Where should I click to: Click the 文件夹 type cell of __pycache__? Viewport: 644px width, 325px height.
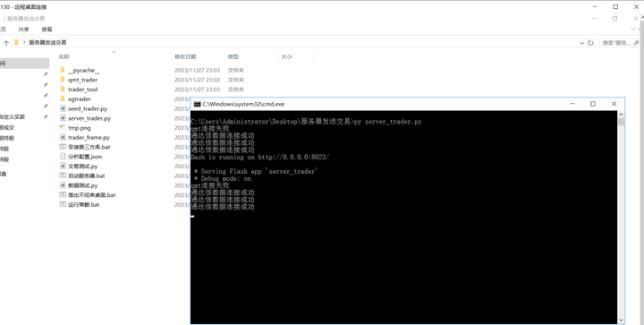(236, 70)
